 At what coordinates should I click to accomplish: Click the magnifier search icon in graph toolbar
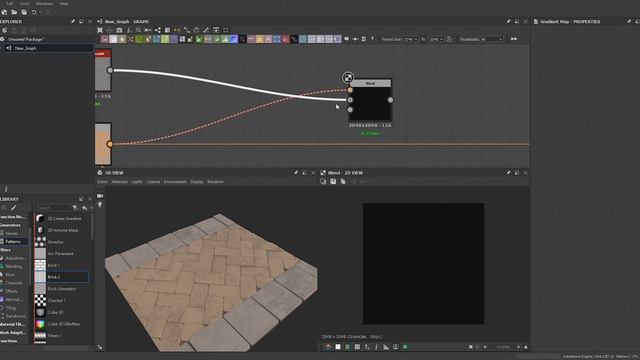click(x=138, y=30)
